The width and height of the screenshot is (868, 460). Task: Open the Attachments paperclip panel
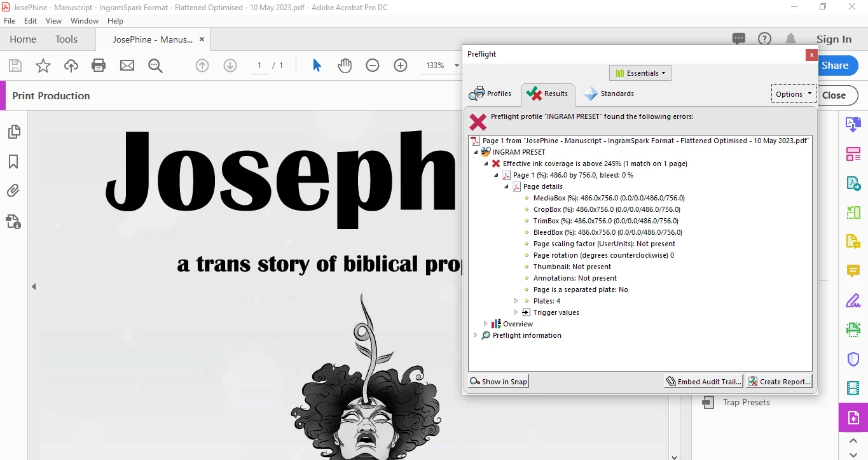(13, 191)
